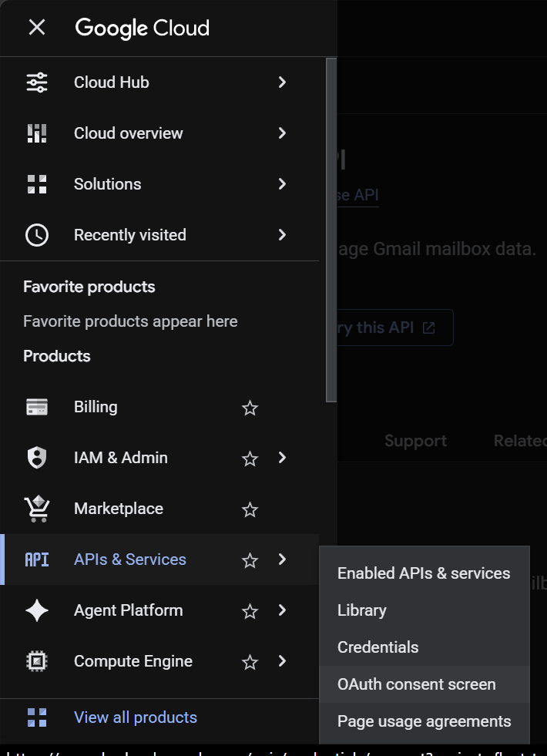Click the Billing card icon

37,407
